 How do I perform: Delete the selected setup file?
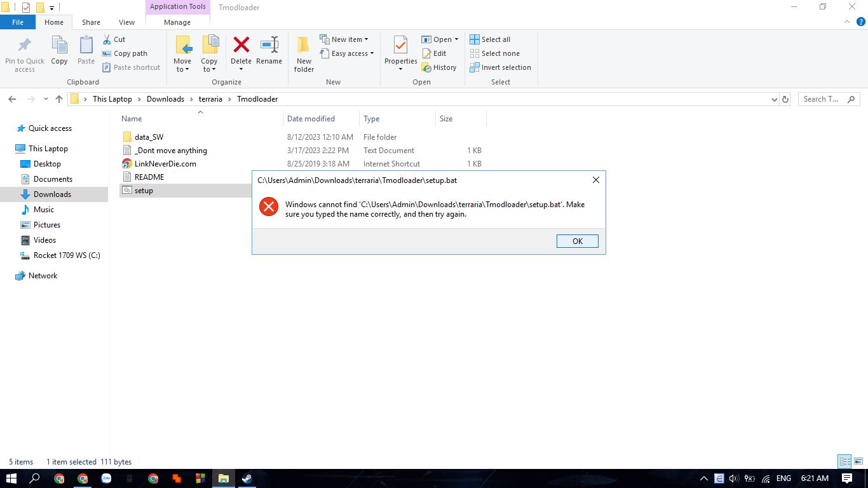[x=241, y=50]
